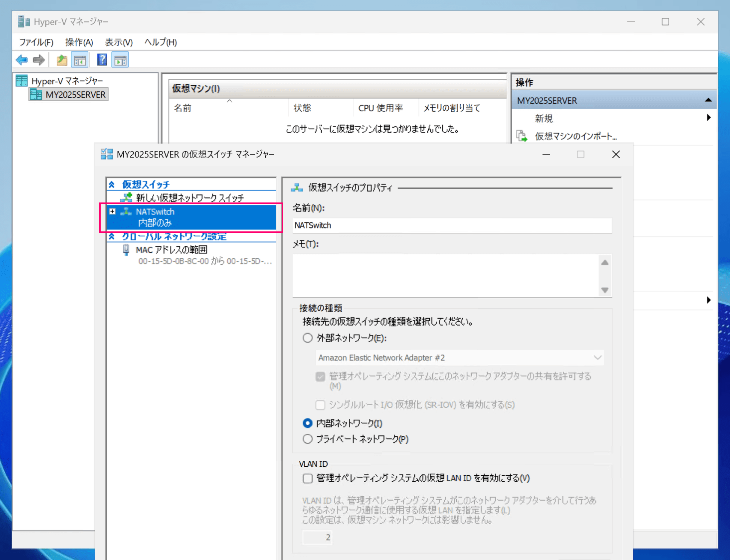The image size is (730, 560).
Task: Click the back navigation arrow
Action: pyautogui.click(x=21, y=59)
